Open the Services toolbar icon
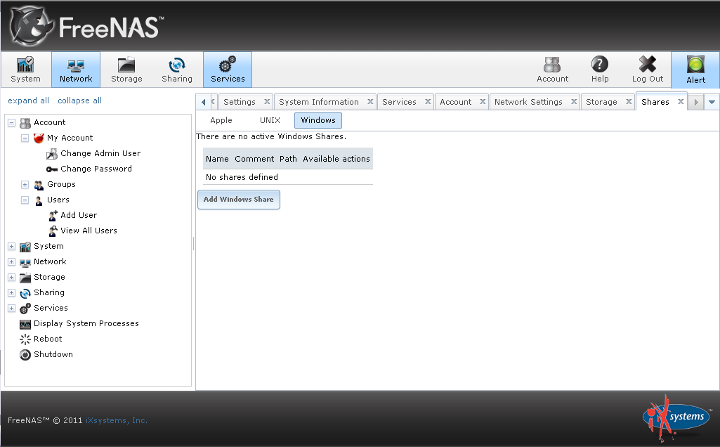The height and width of the screenshot is (447, 720). click(x=228, y=69)
